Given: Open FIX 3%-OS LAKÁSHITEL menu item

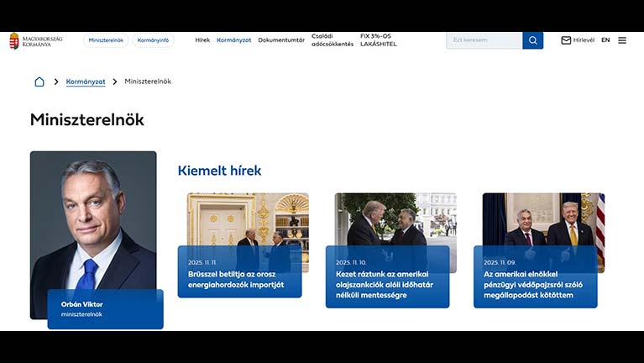Looking at the screenshot, I should [x=379, y=40].
